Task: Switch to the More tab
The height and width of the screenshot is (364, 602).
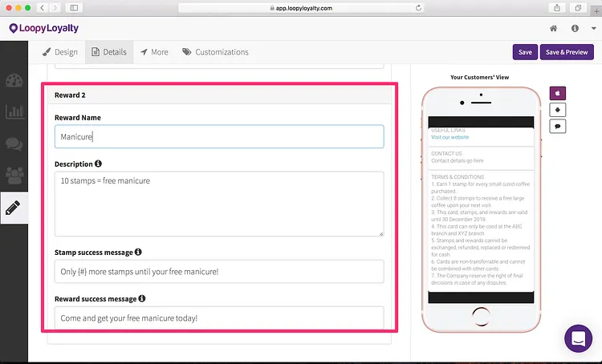Action: (154, 52)
